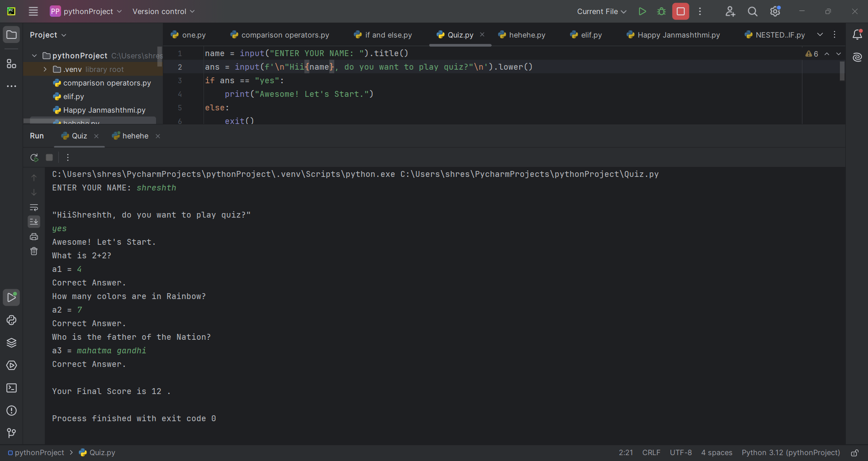Switch to one.py editor tab
868x461 pixels.
click(x=188, y=35)
